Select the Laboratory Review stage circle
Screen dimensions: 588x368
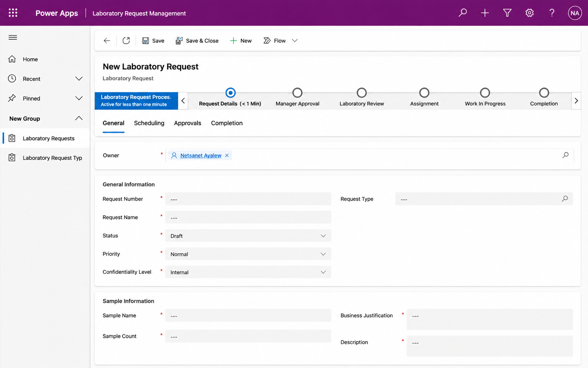[361, 93]
